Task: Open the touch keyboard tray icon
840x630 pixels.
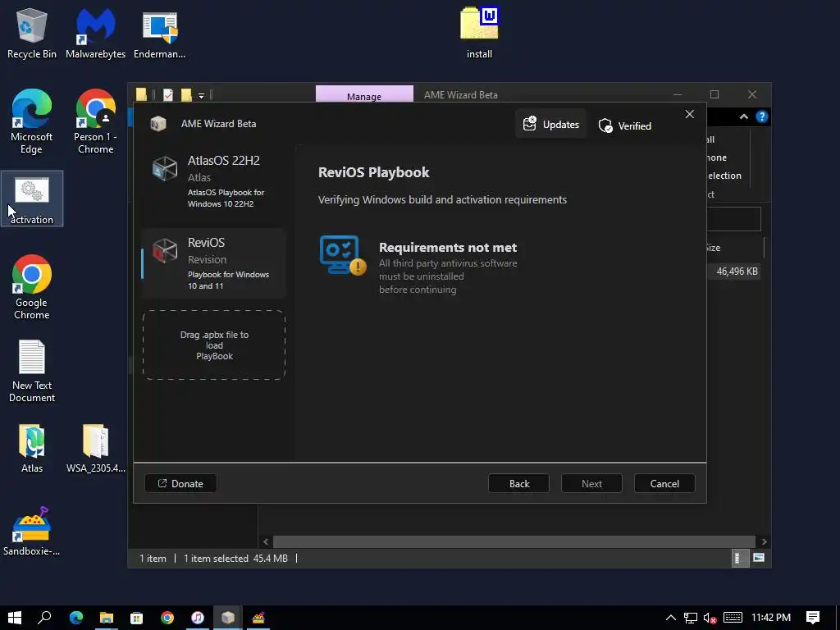Action: [x=733, y=618]
